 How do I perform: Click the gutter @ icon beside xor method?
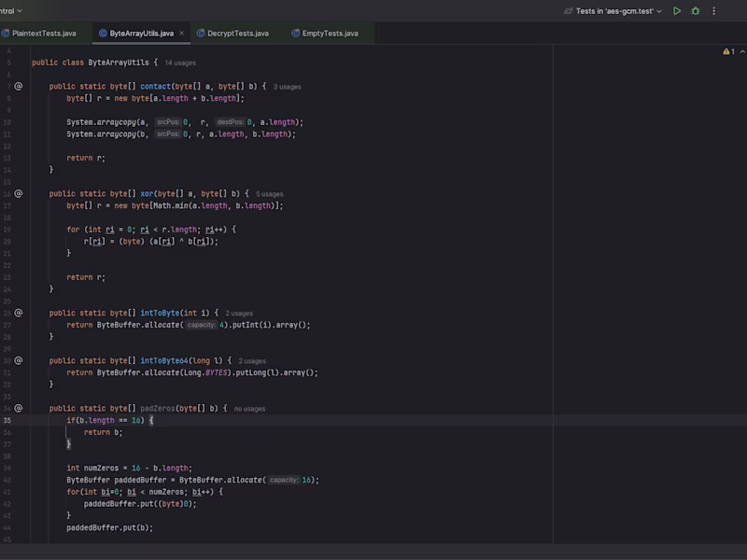coord(18,193)
